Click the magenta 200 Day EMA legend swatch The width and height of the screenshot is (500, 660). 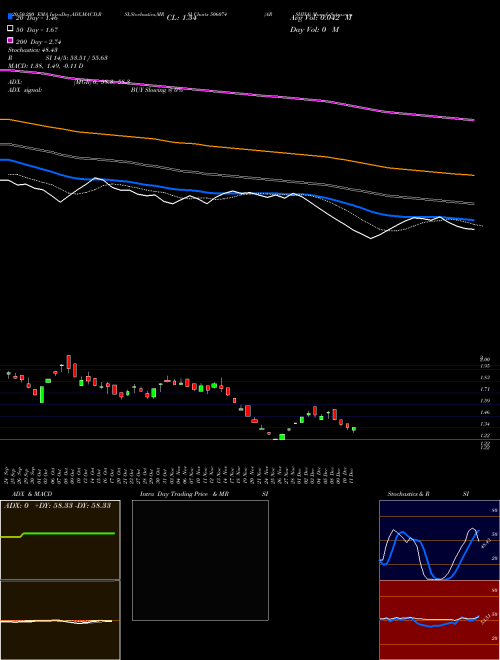[10, 41]
